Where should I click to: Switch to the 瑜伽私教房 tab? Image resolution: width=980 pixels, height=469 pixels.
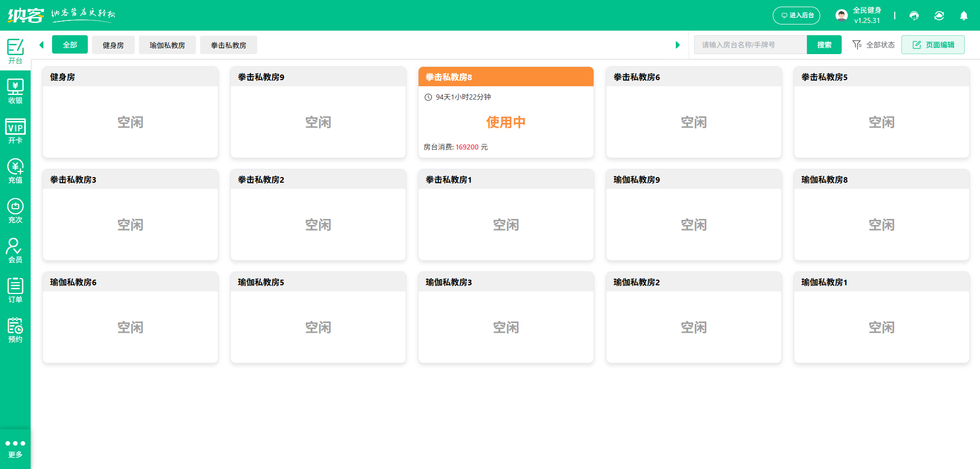click(167, 45)
